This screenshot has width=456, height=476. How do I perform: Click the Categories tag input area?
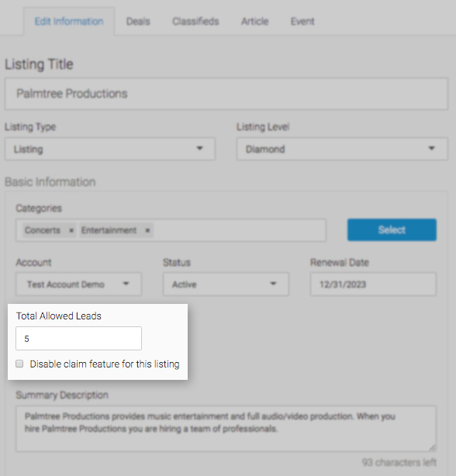[x=171, y=230]
